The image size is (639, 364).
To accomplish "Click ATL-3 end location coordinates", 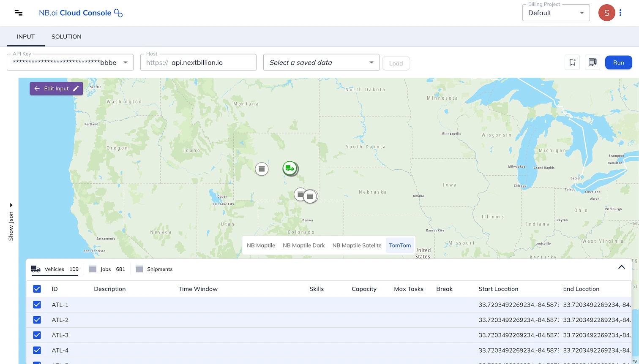I will [597, 335].
